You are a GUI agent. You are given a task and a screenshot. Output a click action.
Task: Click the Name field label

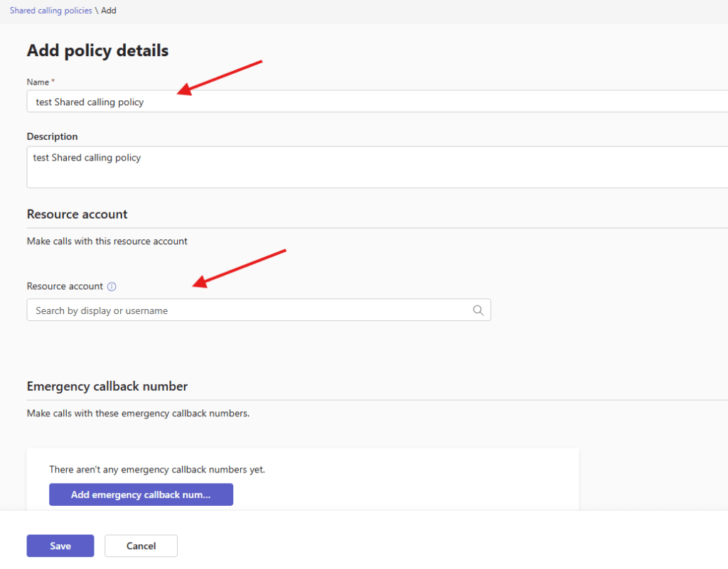point(38,82)
